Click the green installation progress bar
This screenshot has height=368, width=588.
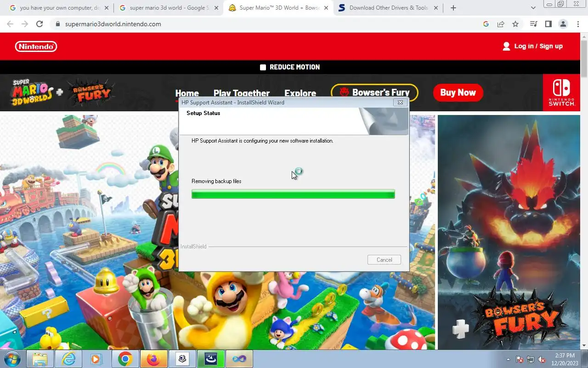[293, 194]
